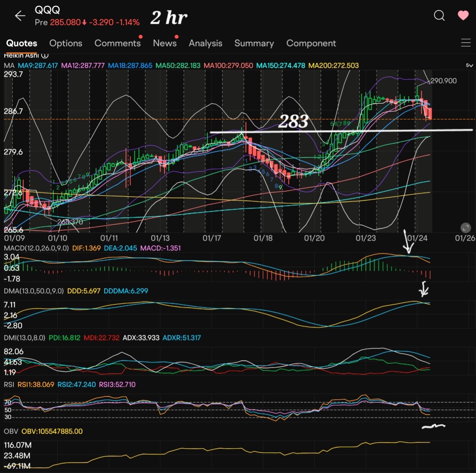Click the PDI:16.812 value
The width and height of the screenshot is (476, 473).
pyautogui.click(x=65, y=338)
